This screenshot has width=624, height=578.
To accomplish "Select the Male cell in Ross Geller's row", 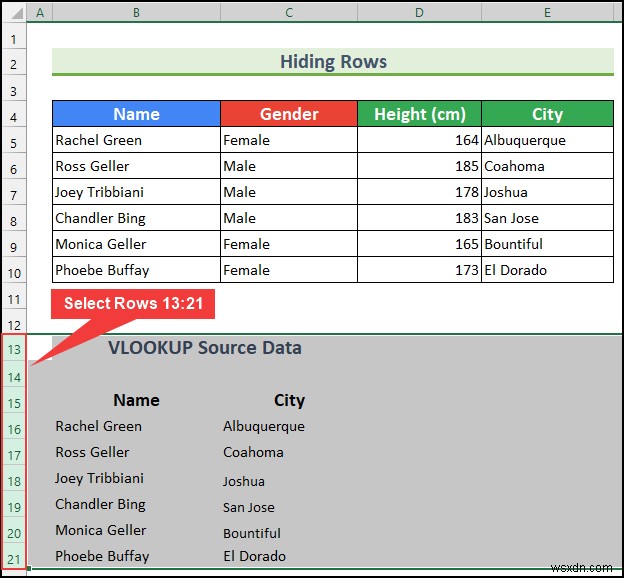I will (x=289, y=166).
